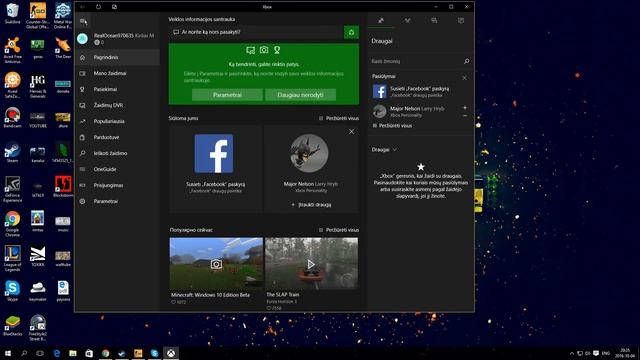Click the friends search magnifier icon
This screenshot has width=640, height=360.
pyautogui.click(x=467, y=61)
